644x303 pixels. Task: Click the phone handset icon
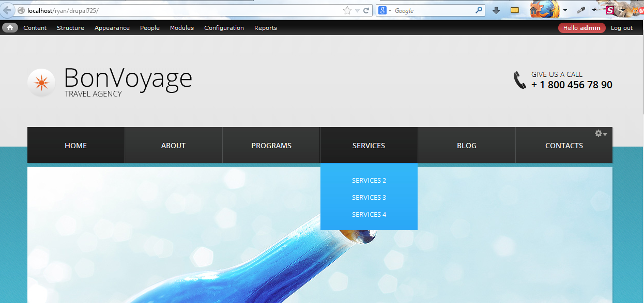[519, 80]
